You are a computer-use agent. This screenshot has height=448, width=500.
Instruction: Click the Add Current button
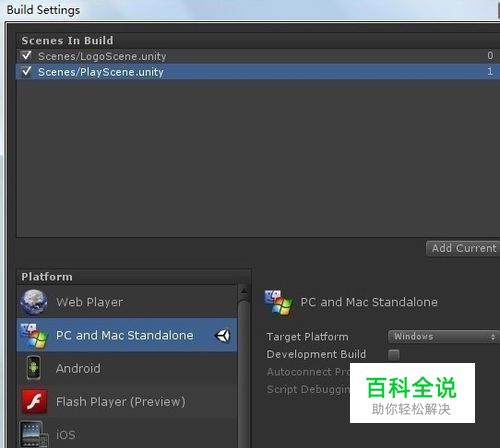click(463, 249)
